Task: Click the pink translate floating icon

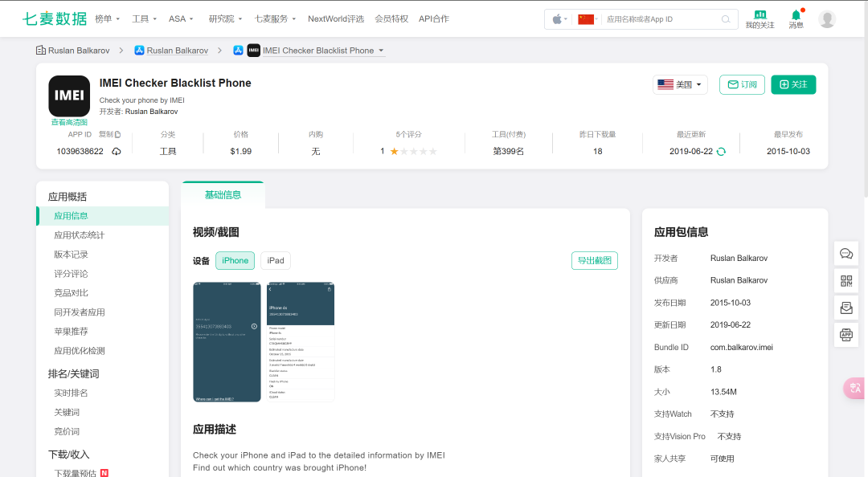Action: pos(854,388)
